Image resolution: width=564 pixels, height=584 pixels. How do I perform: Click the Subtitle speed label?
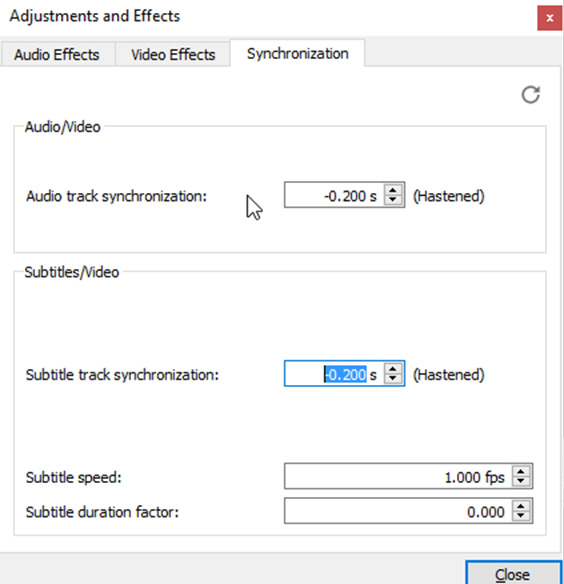coord(73,477)
